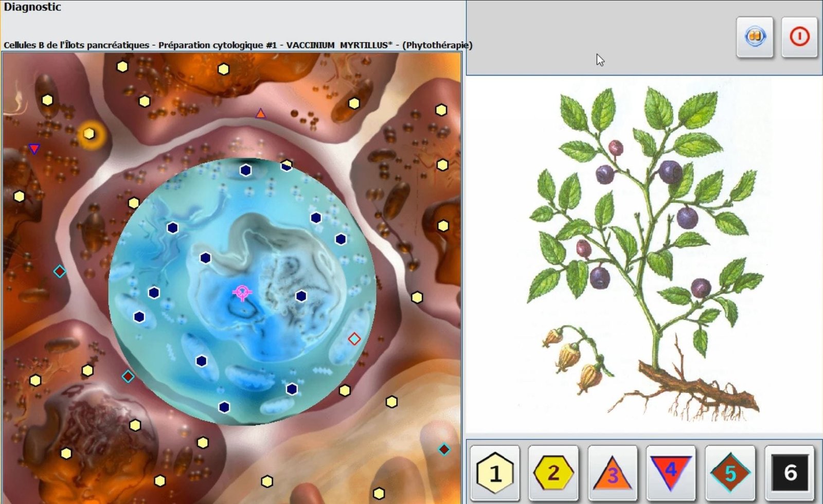The image size is (823, 504).
Task: Select legend level 6 black square button
Action: [x=790, y=473]
